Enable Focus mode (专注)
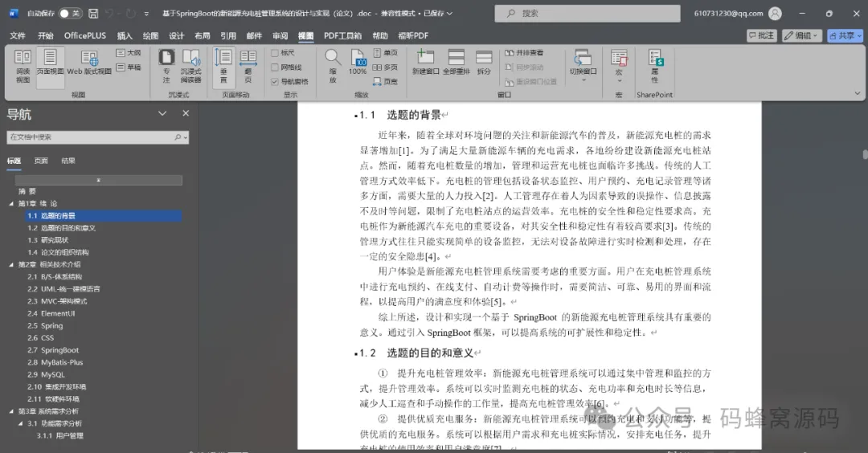The height and width of the screenshot is (453, 868). coord(166,67)
